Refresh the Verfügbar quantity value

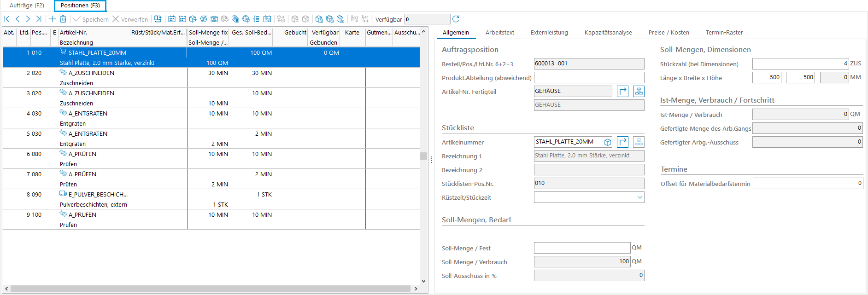456,19
